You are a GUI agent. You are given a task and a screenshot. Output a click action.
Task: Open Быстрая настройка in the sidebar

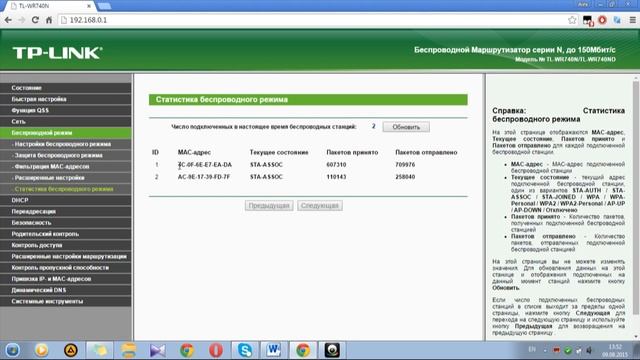(x=66, y=99)
